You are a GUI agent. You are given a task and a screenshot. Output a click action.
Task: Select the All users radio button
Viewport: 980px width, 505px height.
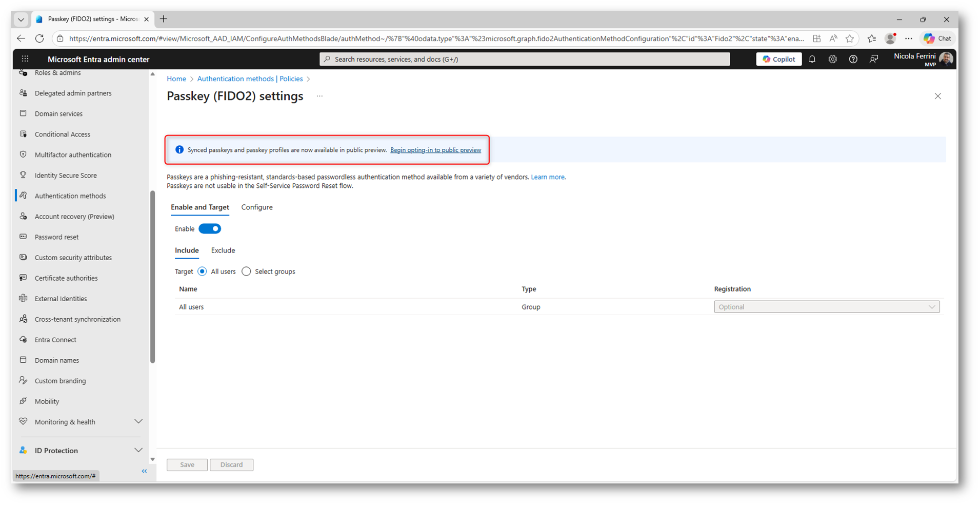point(202,271)
